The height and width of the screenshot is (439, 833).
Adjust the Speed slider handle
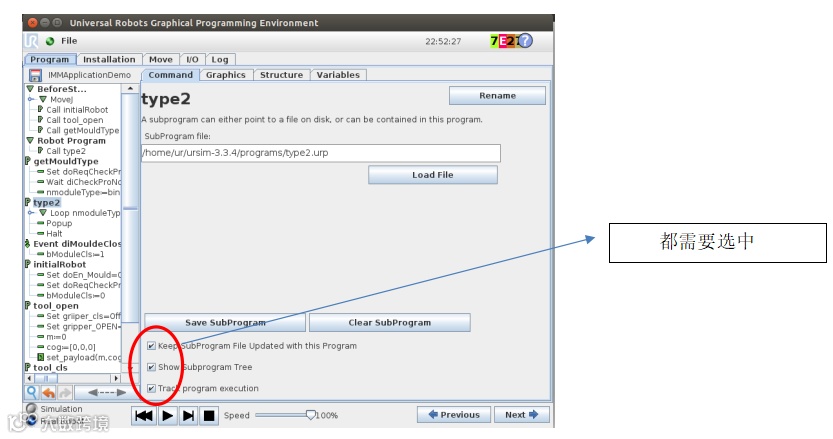(x=311, y=415)
